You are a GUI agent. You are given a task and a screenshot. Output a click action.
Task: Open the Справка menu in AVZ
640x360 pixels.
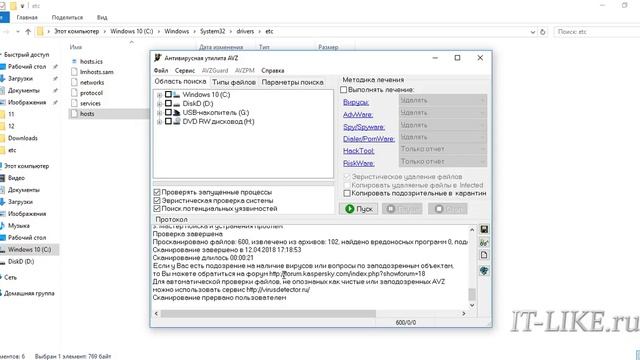click(273, 71)
